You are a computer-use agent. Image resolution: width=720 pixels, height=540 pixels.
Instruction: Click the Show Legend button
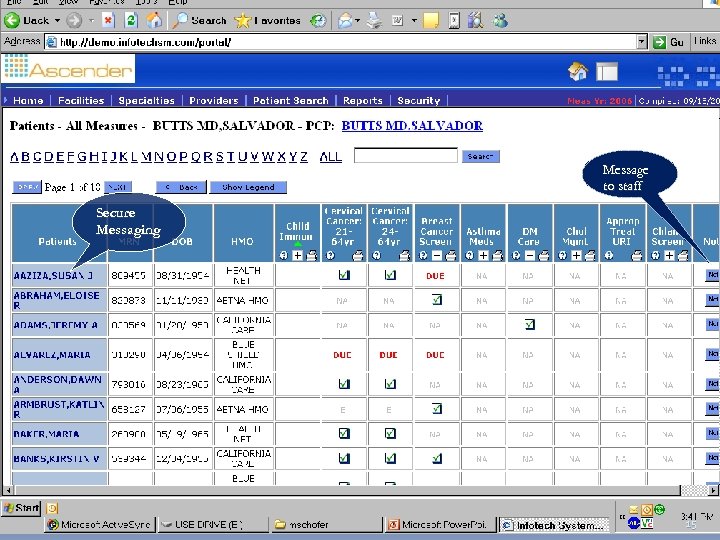(x=248, y=187)
